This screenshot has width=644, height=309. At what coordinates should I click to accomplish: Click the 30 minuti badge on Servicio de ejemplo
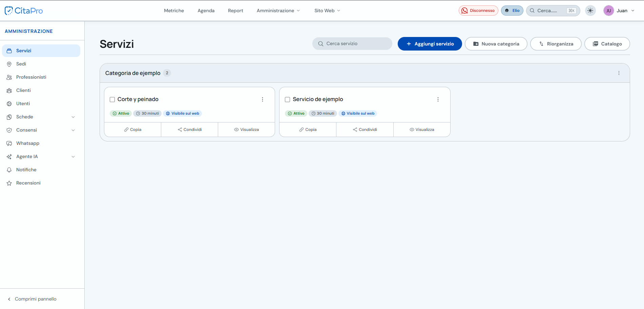coord(323,113)
